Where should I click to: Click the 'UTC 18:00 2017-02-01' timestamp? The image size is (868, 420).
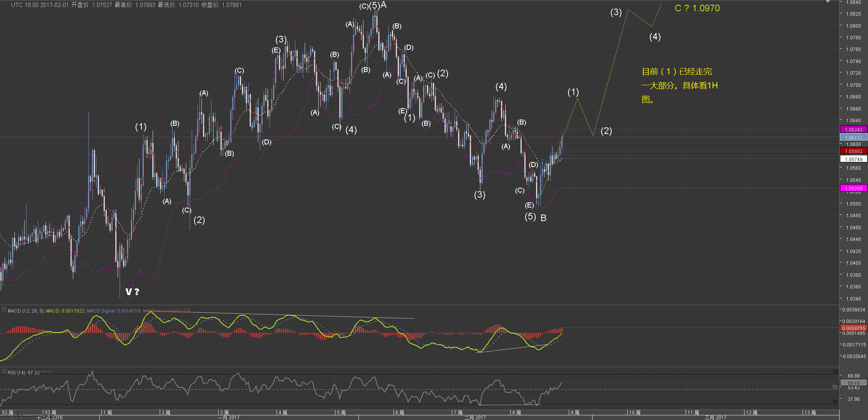click(x=40, y=5)
